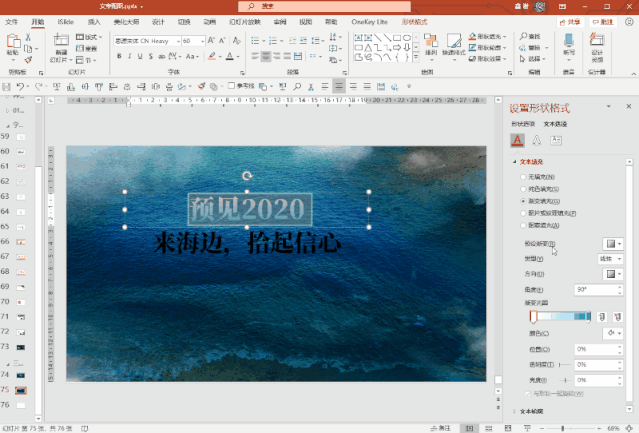
Task: Open the font name dropdown
Action: (178, 41)
